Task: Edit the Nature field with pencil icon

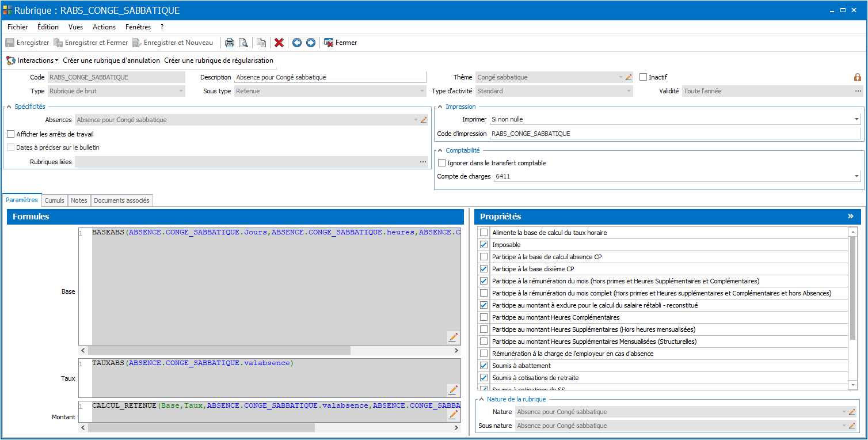Action: [x=852, y=412]
